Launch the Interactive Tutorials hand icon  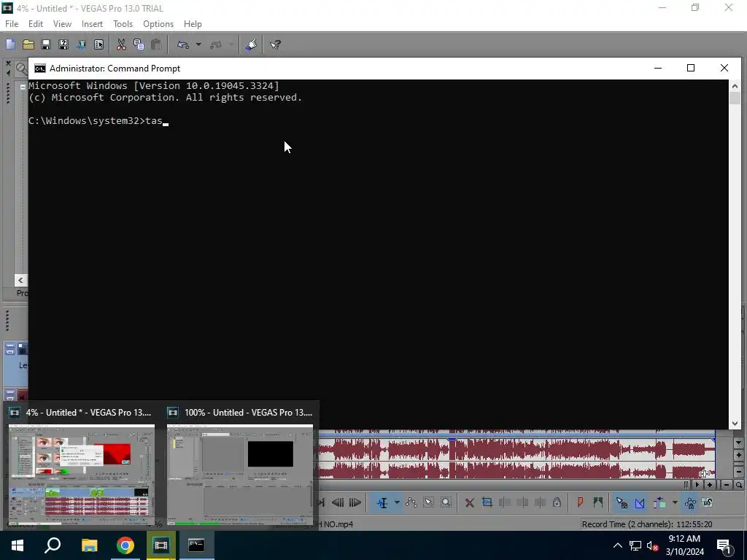tap(252, 44)
